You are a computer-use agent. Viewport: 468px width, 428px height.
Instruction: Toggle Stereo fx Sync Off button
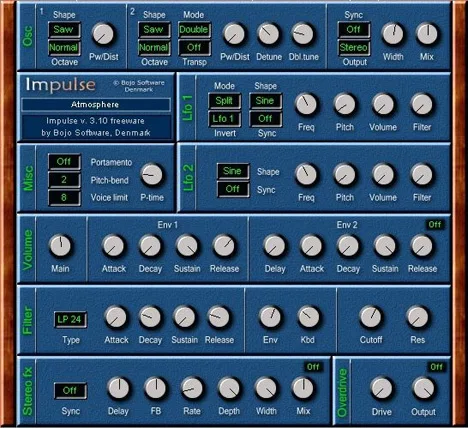coord(70,391)
